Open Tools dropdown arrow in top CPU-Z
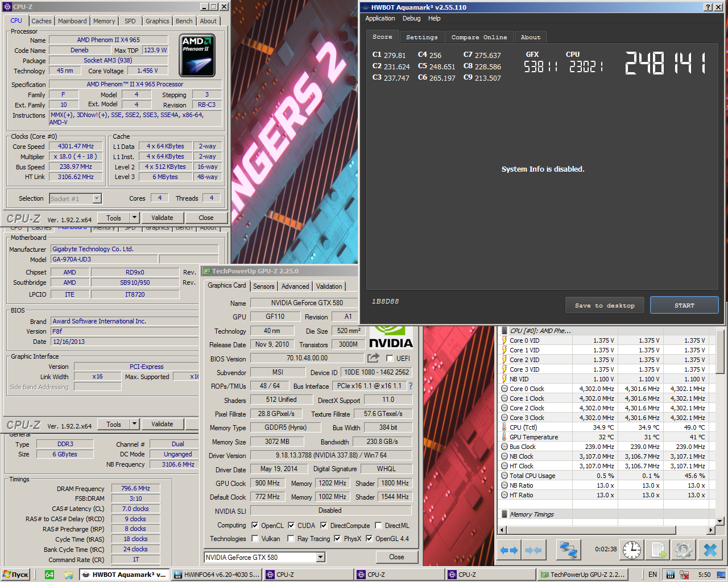The height and width of the screenshot is (582, 728). [x=134, y=218]
